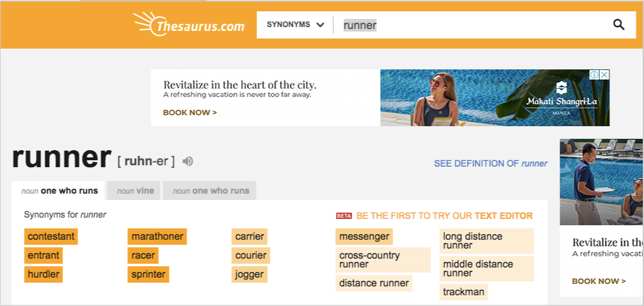Click the Thesaurus.com sun logo
Image resolution: width=644 pixels, height=306 pixels.
point(189,23)
